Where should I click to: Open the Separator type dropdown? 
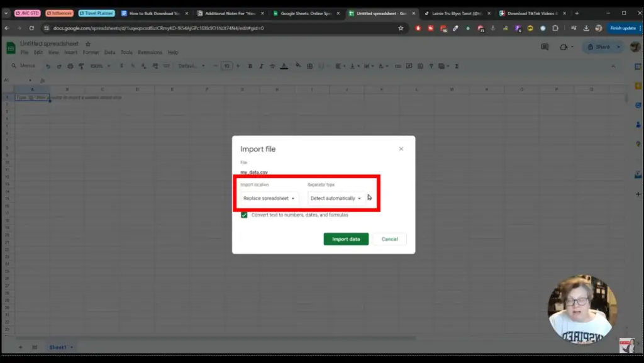tap(336, 198)
